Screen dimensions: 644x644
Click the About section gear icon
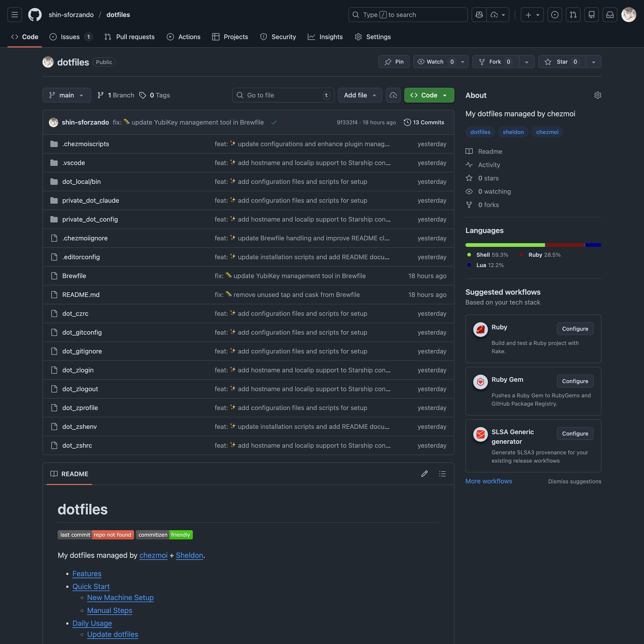597,95
